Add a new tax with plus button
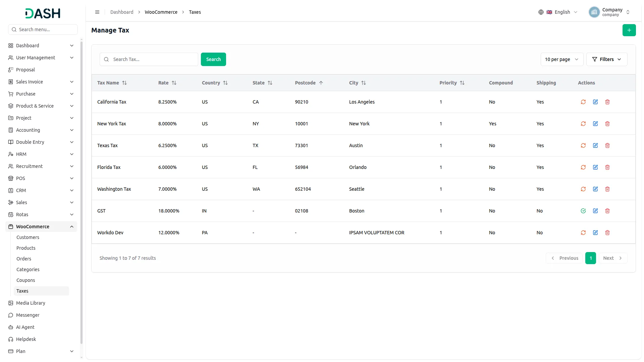This screenshot has width=644, height=362. point(629,30)
